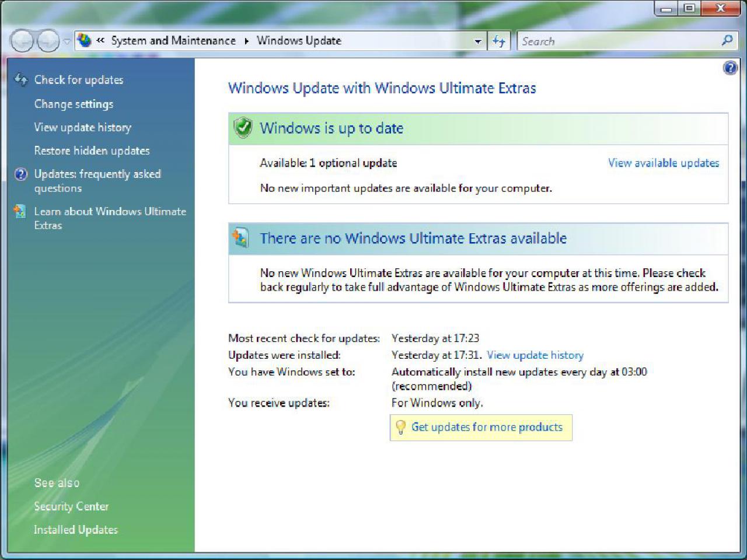
Task: Click the Ultimate Extras banner icon
Action: (240, 238)
